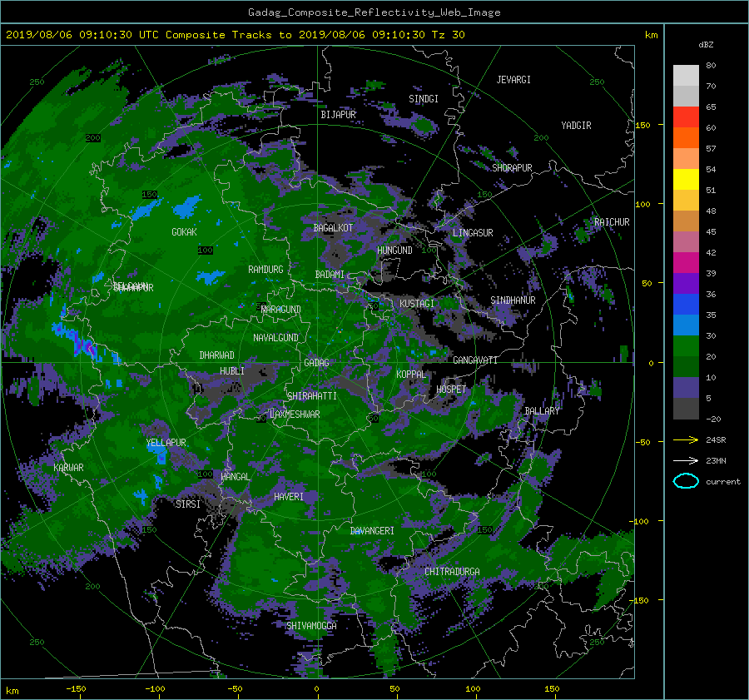
Task: Click the 'NAVALGUND' city label
Action: click(275, 338)
